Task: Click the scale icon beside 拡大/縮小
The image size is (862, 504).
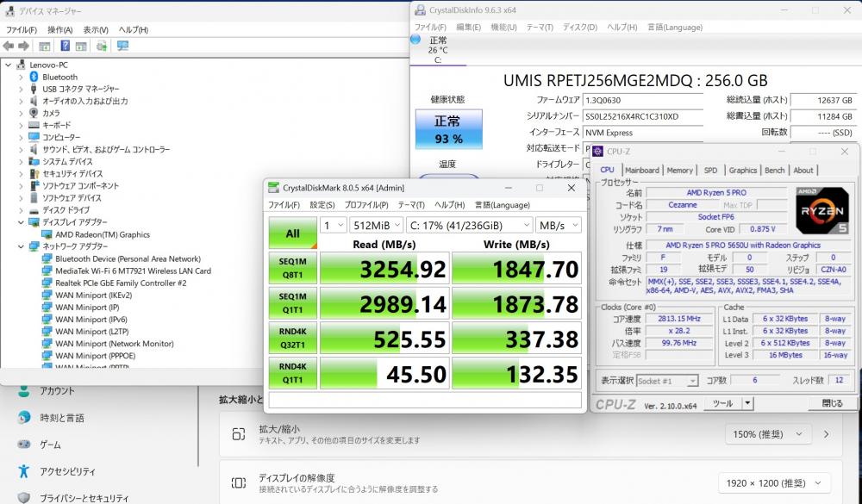Action: pos(238,434)
